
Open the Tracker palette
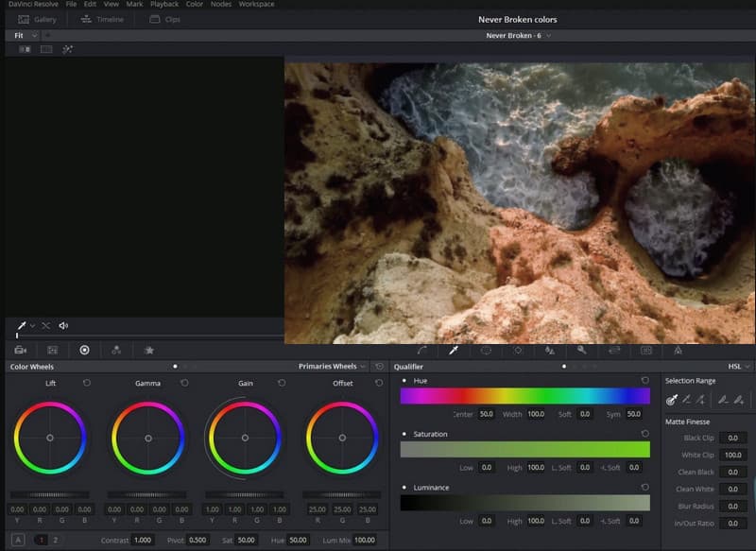518,350
